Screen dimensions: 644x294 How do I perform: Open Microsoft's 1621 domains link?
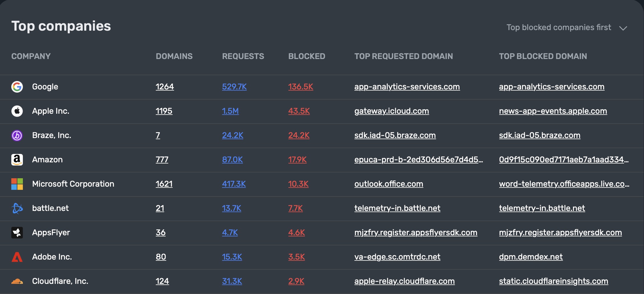[164, 184]
